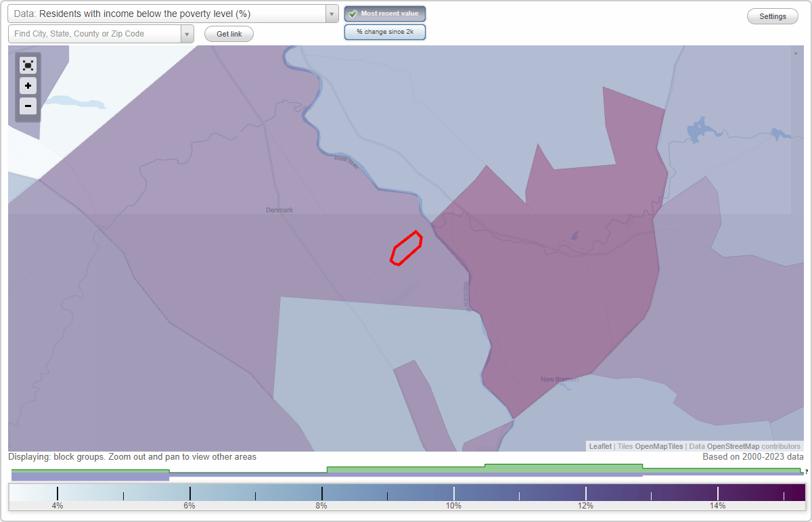Visit the OpenMapTiles link
812x522 pixels.
pyautogui.click(x=658, y=446)
